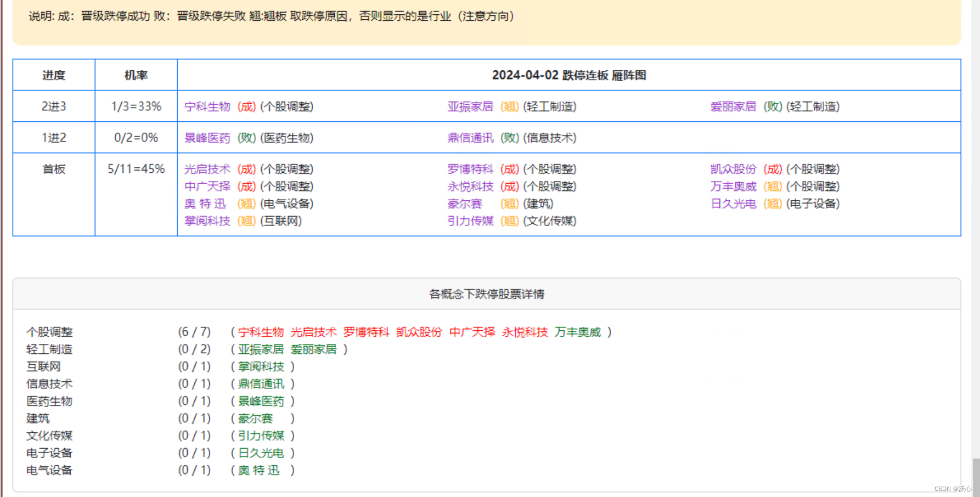Click red 凯众股份 in the concept details list
This screenshot has height=497, width=980.
(419, 332)
